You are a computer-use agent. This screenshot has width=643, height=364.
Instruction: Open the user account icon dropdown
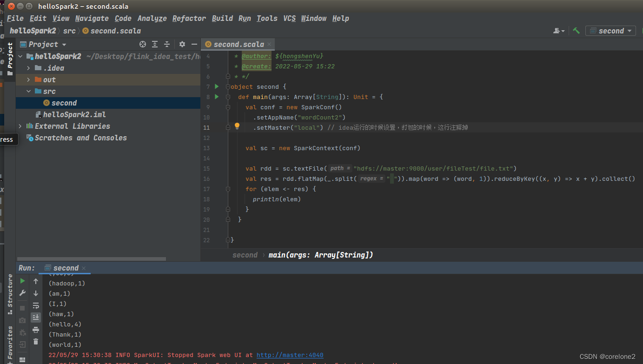click(559, 31)
